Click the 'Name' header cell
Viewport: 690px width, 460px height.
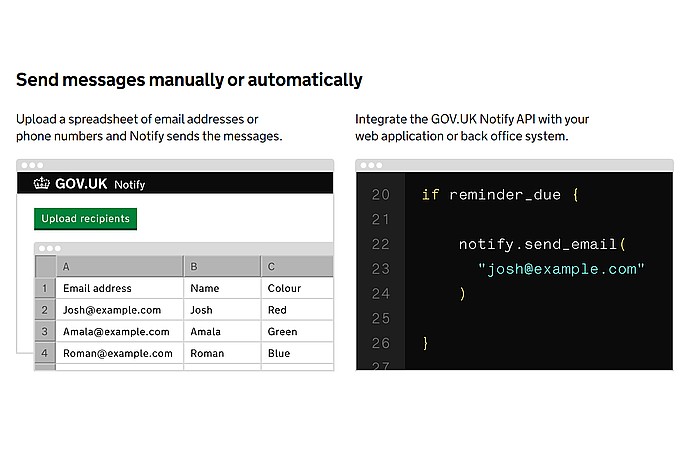[222, 288]
